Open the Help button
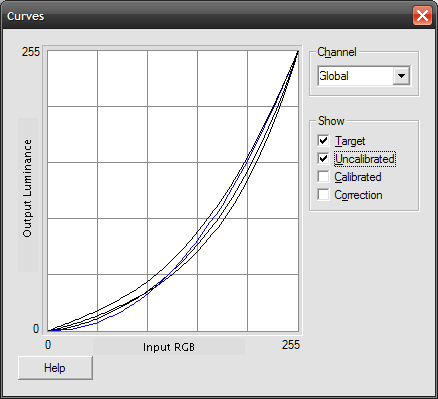Viewport: 438px width, 399px height. [55, 368]
